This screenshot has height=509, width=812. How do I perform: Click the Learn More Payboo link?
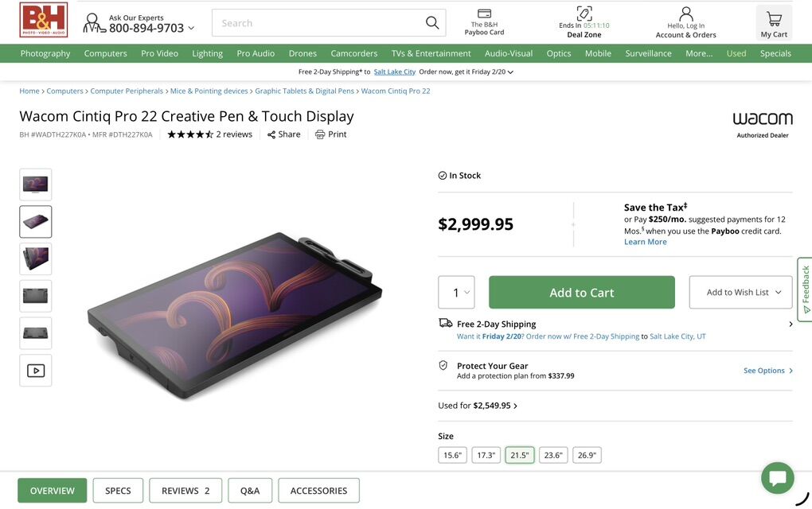point(645,242)
